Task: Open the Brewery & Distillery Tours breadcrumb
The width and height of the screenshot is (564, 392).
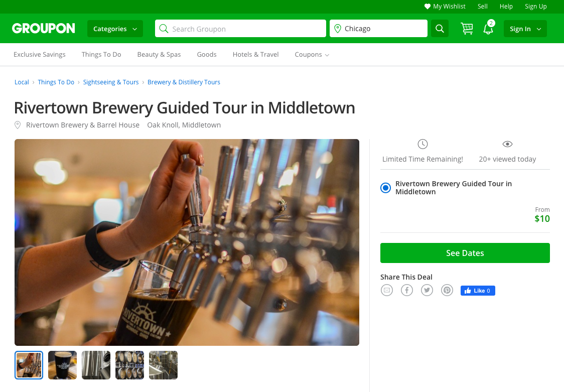Action: (x=184, y=82)
